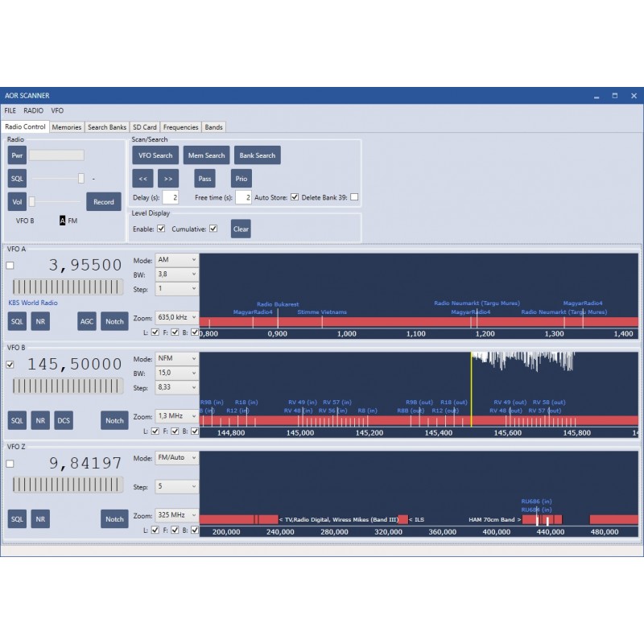Start a VFO Search

(x=155, y=155)
